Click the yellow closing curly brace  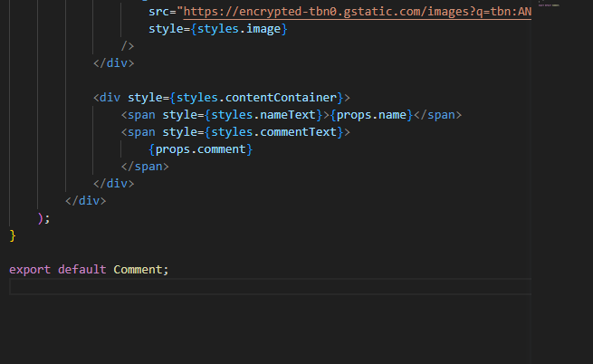click(x=13, y=235)
